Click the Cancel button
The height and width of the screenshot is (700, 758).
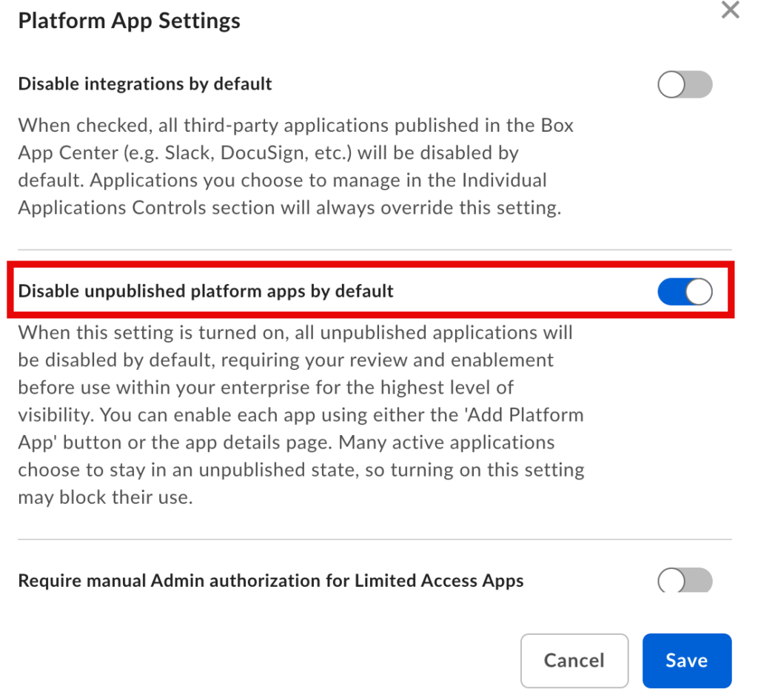[574, 661]
